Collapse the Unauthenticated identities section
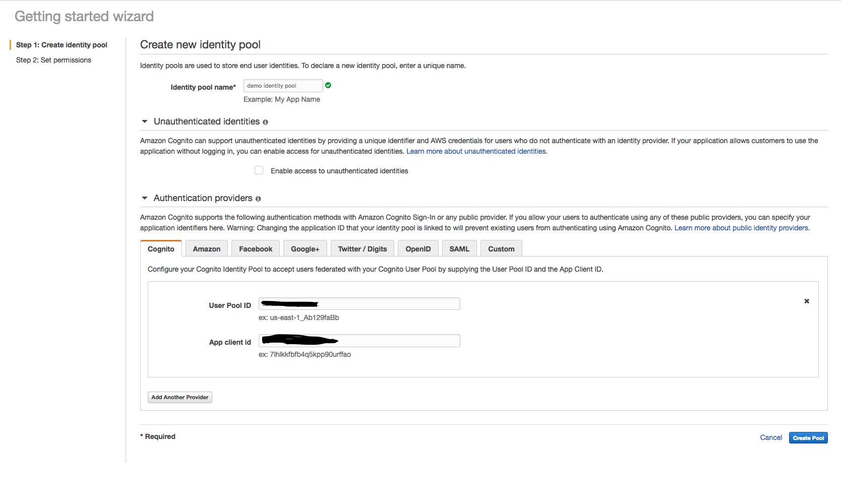 pyautogui.click(x=145, y=121)
